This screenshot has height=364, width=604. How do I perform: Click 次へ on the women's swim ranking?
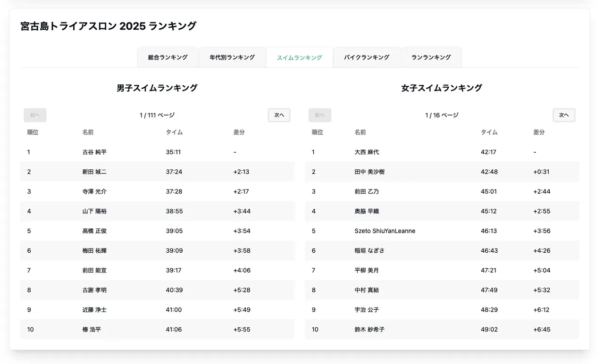point(564,115)
